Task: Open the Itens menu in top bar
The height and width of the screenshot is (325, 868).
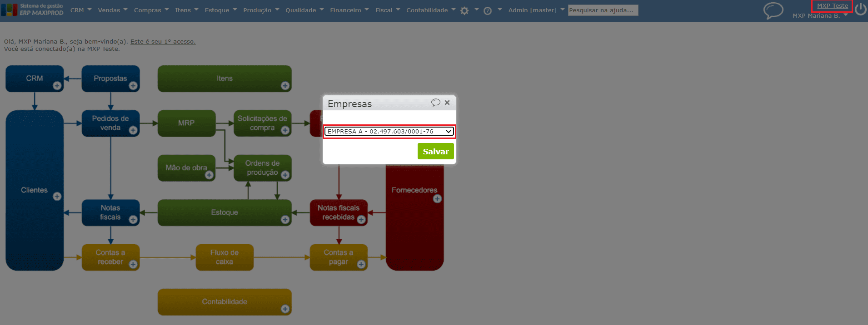Action: tap(187, 10)
